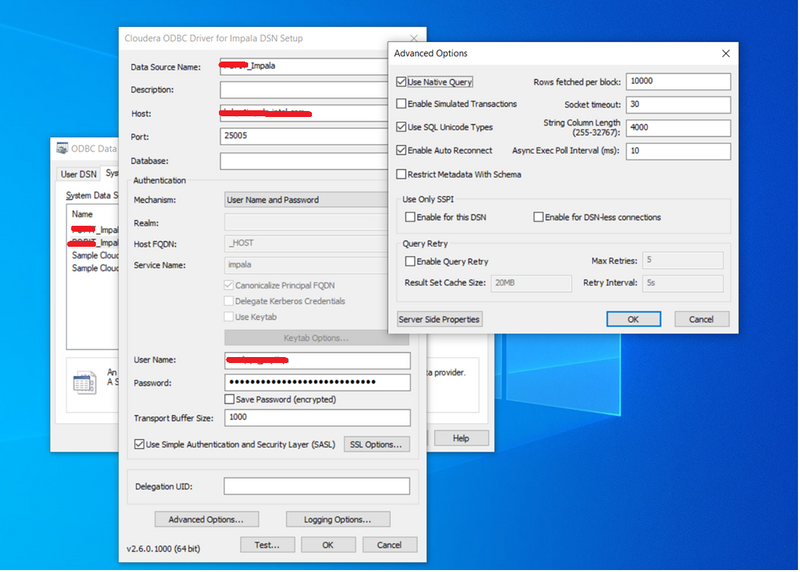
Task: Open Logging Options
Action: click(x=338, y=519)
